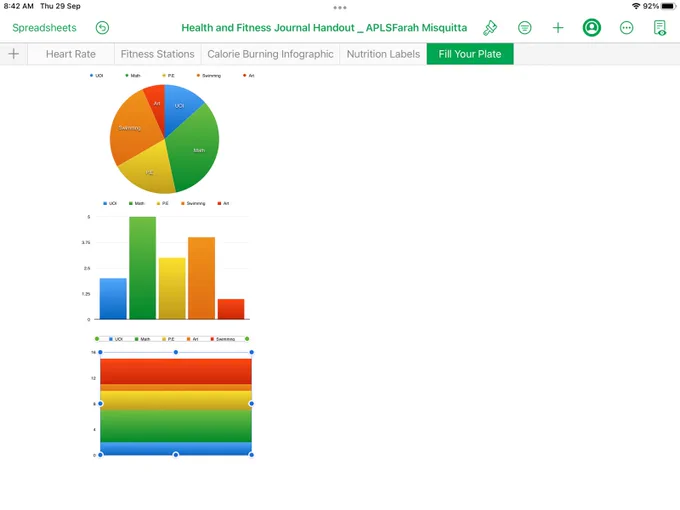This screenshot has height=510, width=680.
Task: Grab the area chart left-middle selection handle
Action: [100, 404]
